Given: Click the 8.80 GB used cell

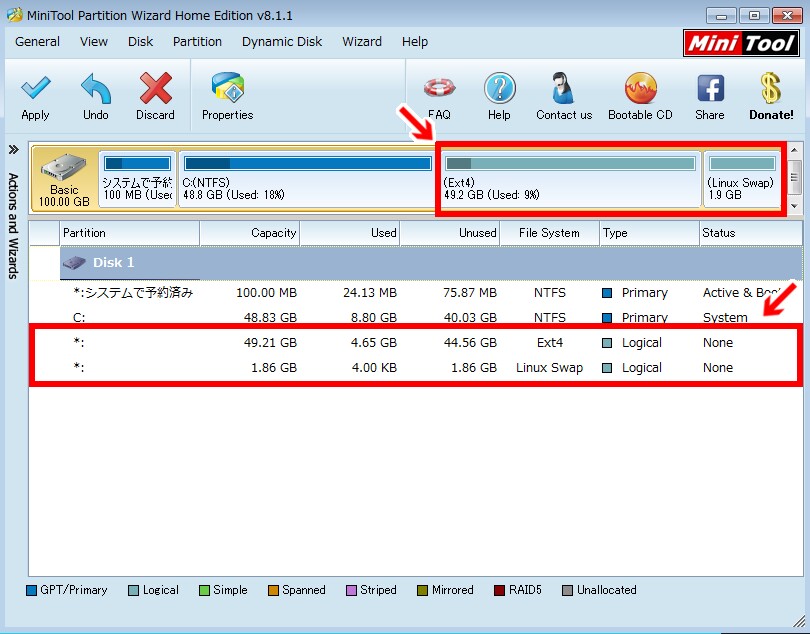Looking at the screenshot, I should (x=373, y=318).
